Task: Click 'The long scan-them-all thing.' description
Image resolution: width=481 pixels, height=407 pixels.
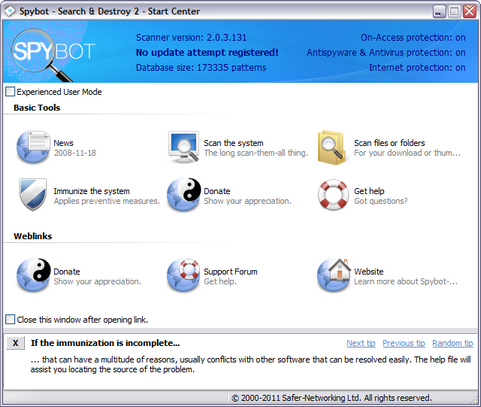Action: coord(256,153)
